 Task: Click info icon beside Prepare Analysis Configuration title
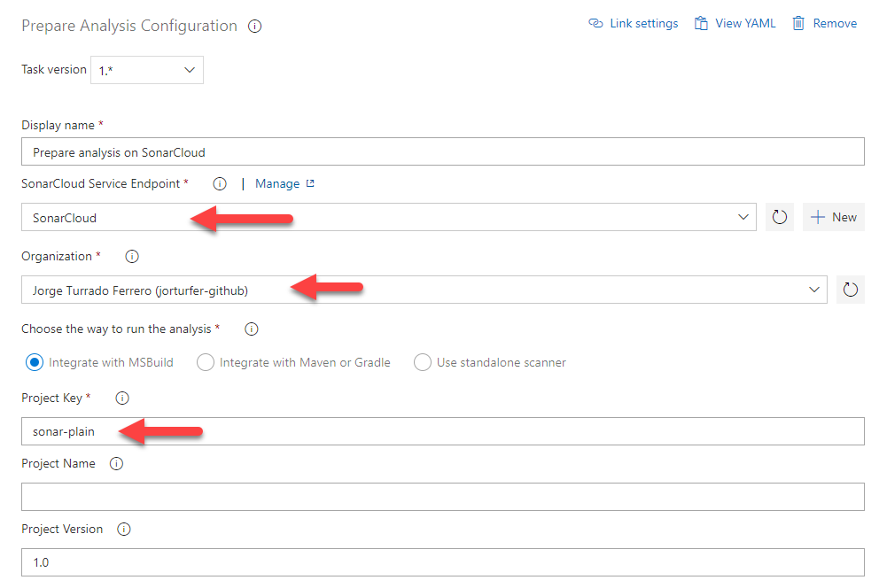point(255,27)
